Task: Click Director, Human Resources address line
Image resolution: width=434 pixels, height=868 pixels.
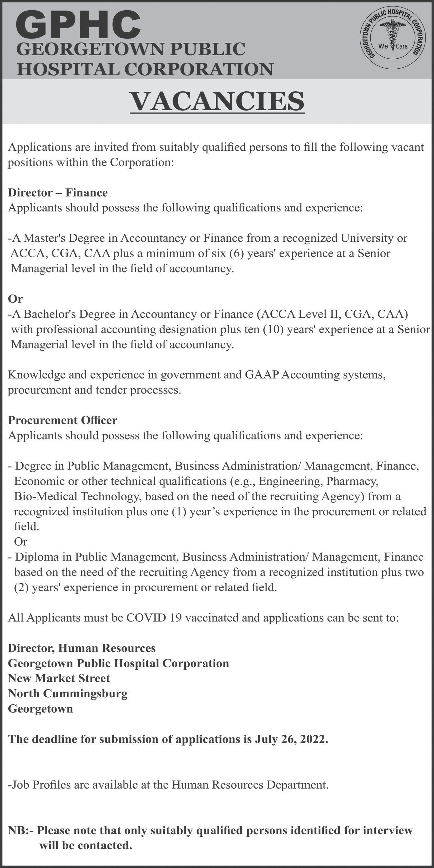Action: coord(82,648)
